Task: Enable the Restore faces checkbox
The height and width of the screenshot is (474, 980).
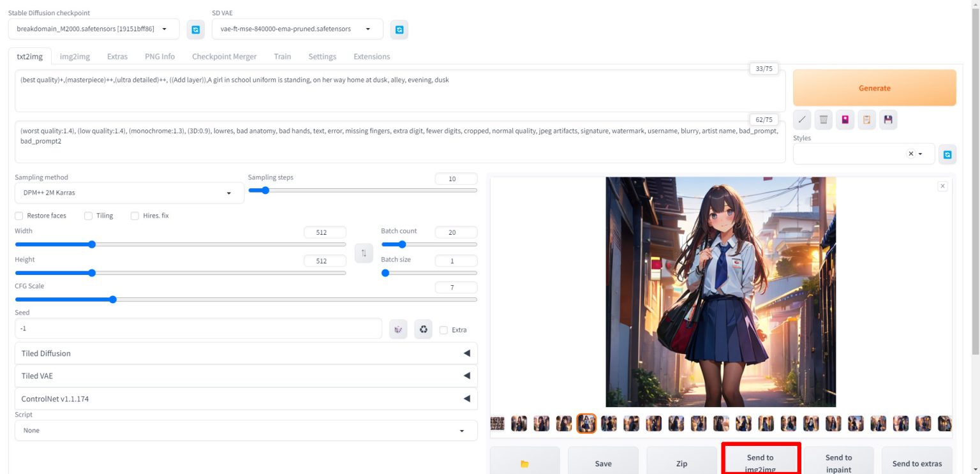Action: [19, 216]
